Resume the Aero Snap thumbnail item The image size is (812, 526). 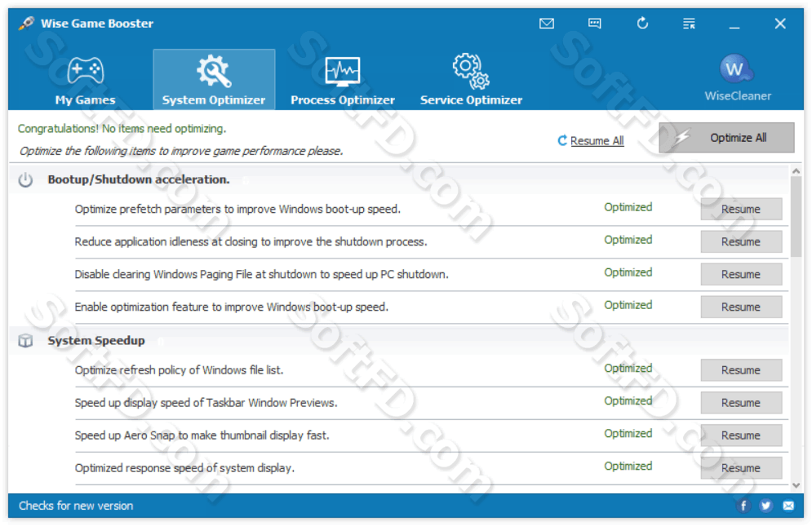point(741,435)
